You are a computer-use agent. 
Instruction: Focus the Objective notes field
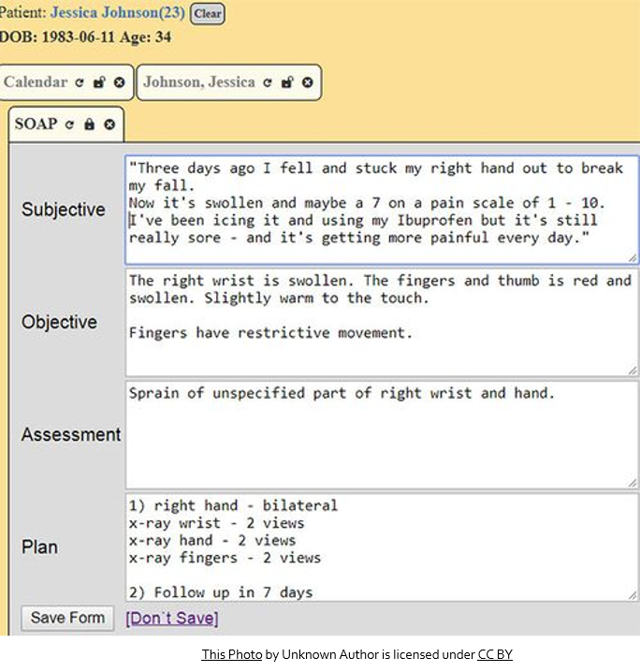382,323
